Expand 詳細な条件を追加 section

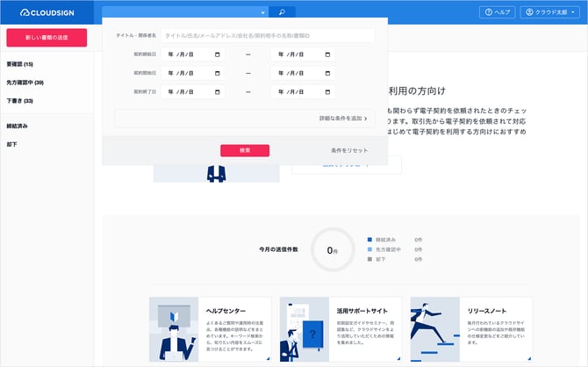pos(343,118)
